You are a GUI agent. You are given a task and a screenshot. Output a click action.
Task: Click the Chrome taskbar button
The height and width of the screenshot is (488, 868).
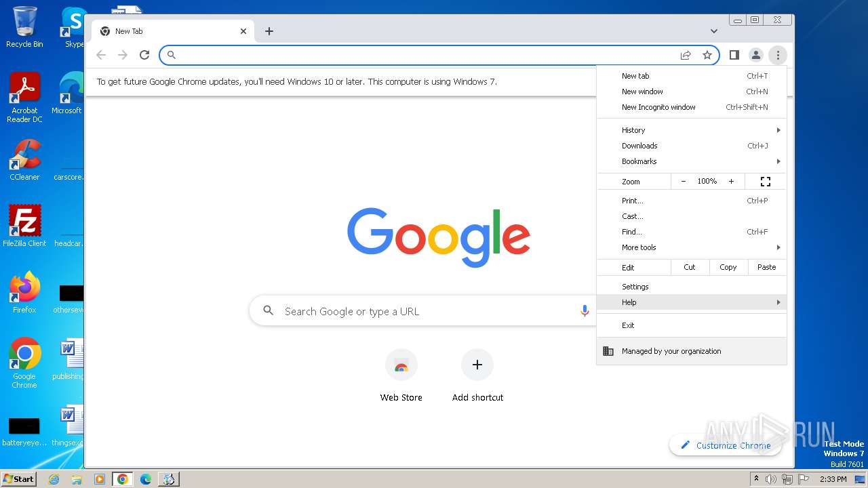[123, 479]
